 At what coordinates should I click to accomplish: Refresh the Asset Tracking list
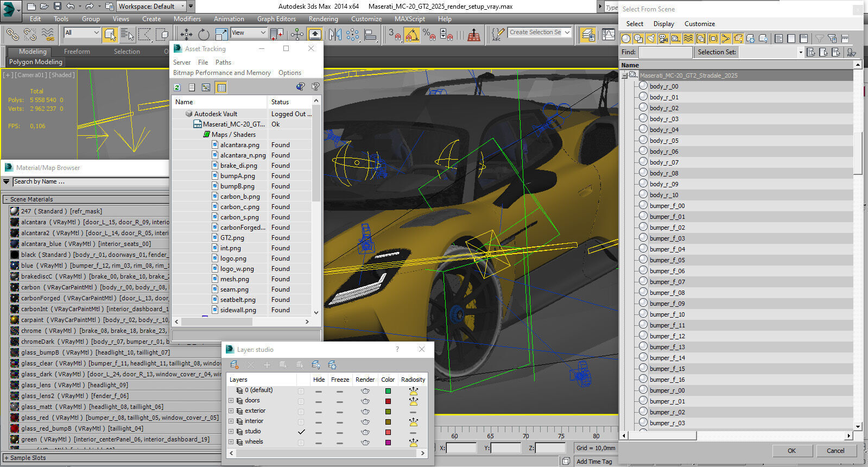point(177,87)
